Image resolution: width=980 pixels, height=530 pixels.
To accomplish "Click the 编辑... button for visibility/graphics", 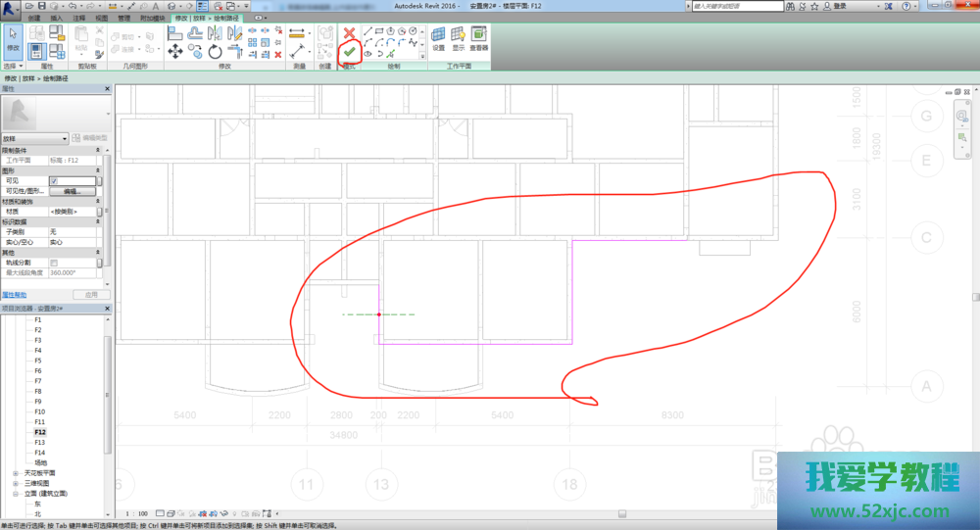I will (x=72, y=191).
